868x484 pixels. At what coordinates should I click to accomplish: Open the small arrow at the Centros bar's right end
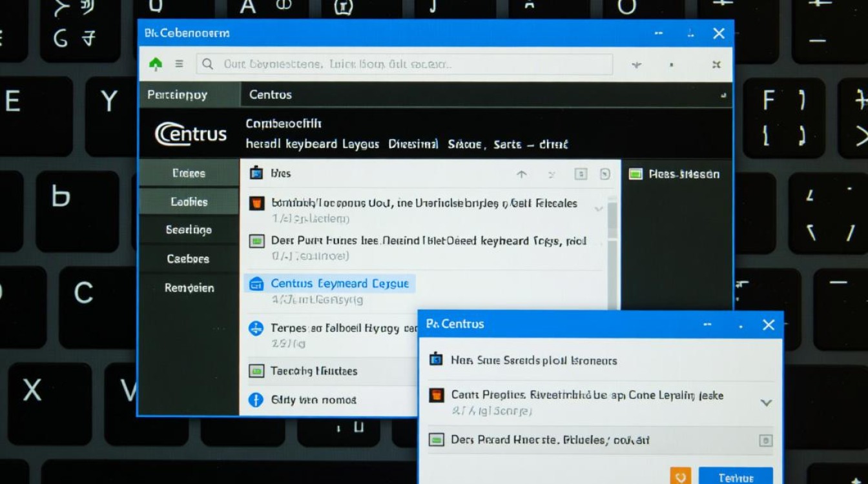pos(723,96)
